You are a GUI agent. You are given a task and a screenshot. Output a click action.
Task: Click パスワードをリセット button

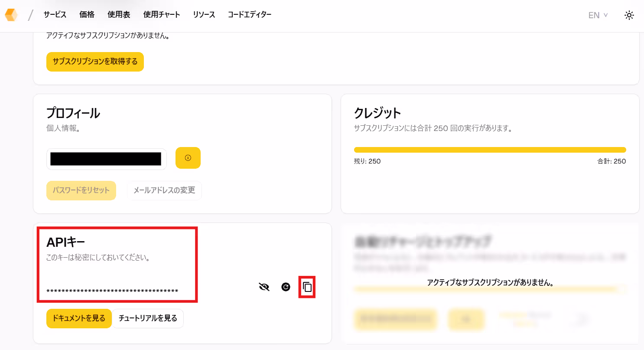[x=81, y=190]
